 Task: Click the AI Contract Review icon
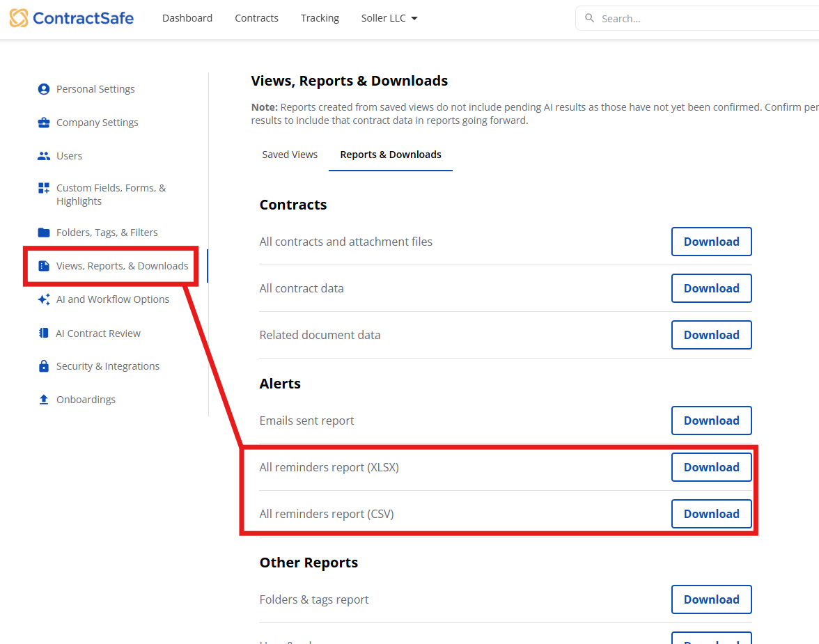coord(44,333)
